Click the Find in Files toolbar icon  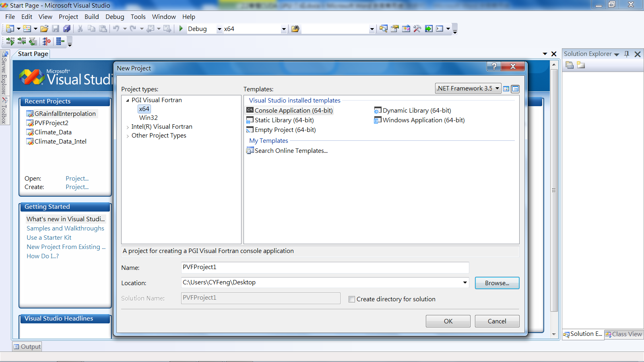[x=295, y=29]
